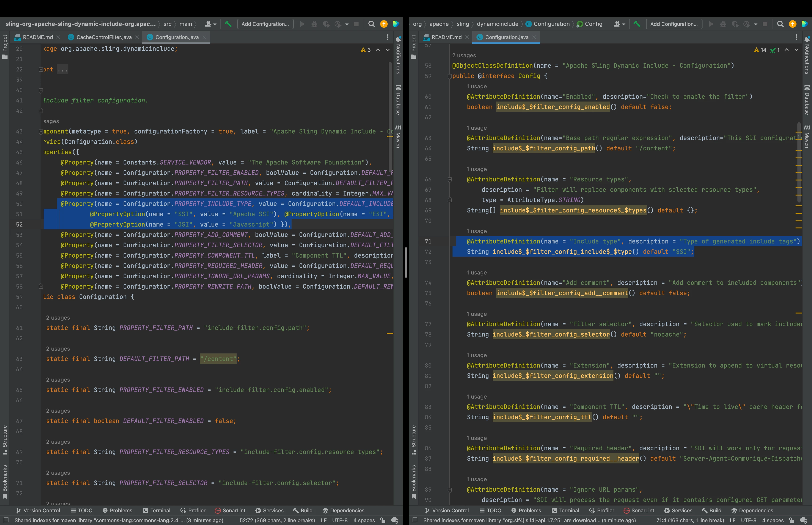Toggle read-only lock icon in left status bar
The height and width of the screenshot is (525, 812).
[383, 520]
